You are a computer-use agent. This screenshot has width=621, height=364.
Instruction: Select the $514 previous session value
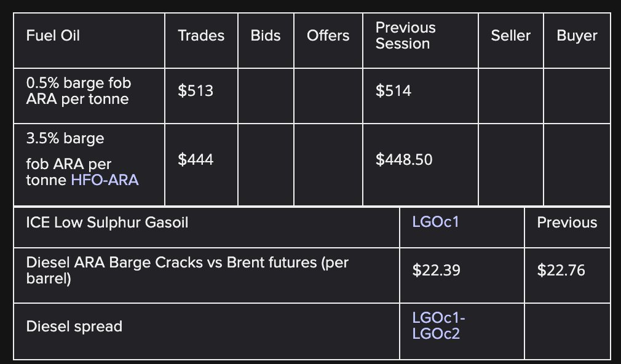[x=394, y=91]
